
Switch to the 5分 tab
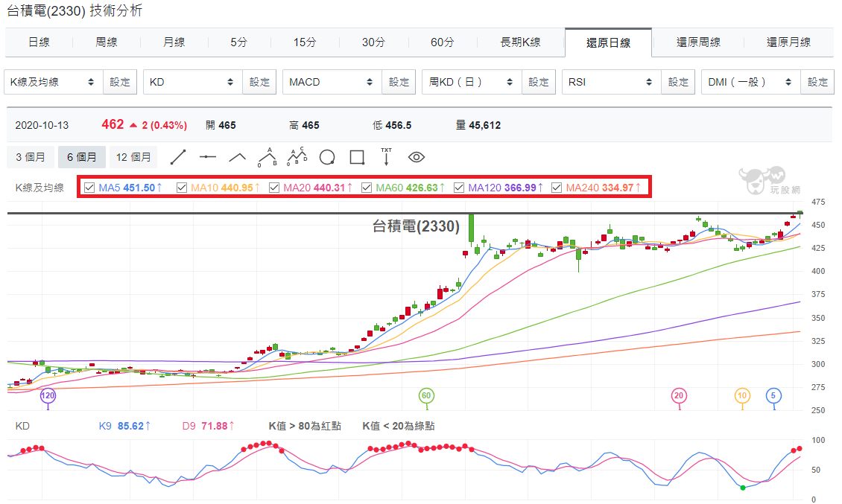[x=239, y=42]
